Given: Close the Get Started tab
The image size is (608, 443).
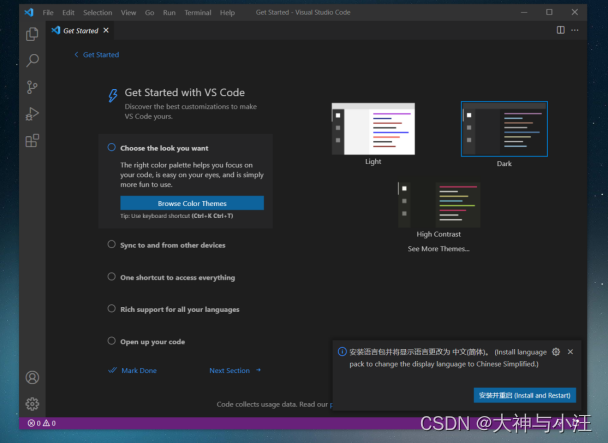Looking at the screenshot, I should (x=106, y=30).
